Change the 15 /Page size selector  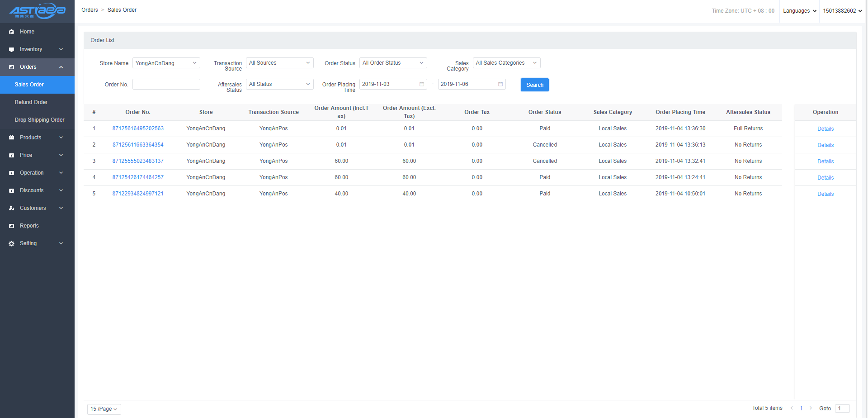pos(104,409)
